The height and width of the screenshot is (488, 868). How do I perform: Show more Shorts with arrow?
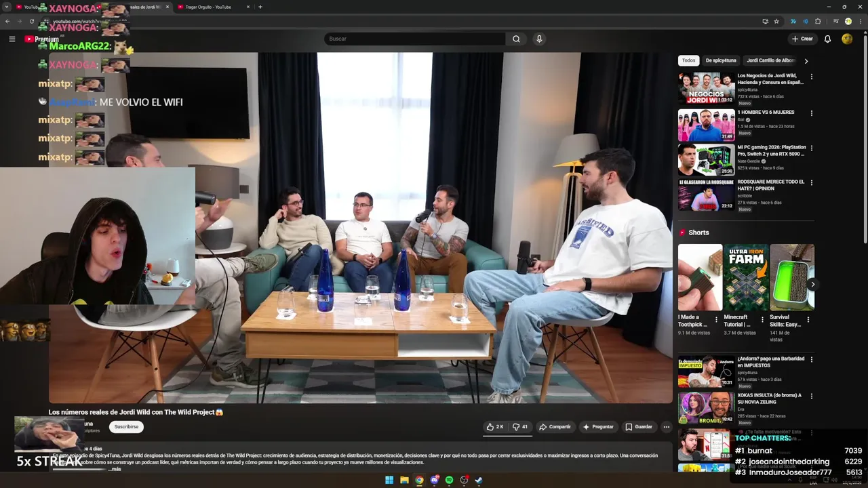(812, 284)
